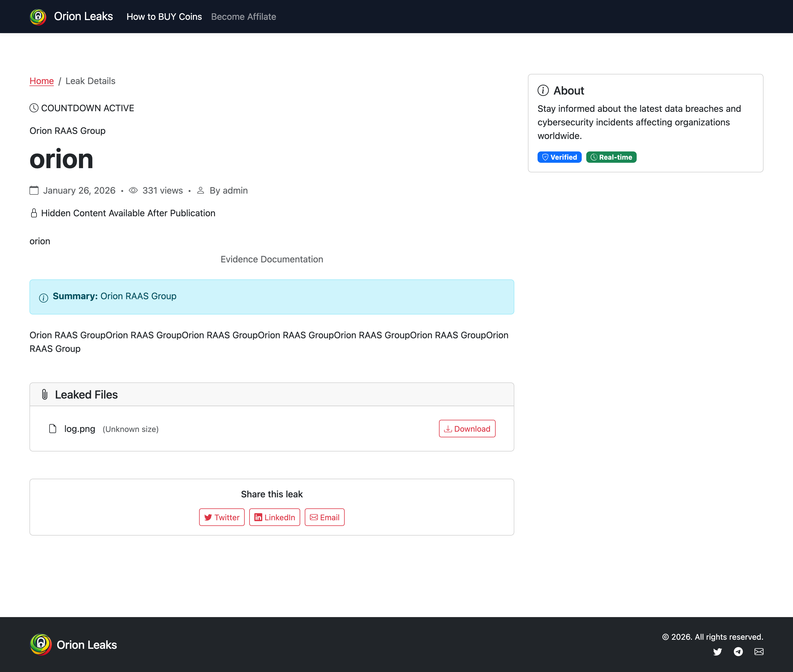
Task: Open the How to BUY Coins menu
Action: pyautogui.click(x=164, y=17)
